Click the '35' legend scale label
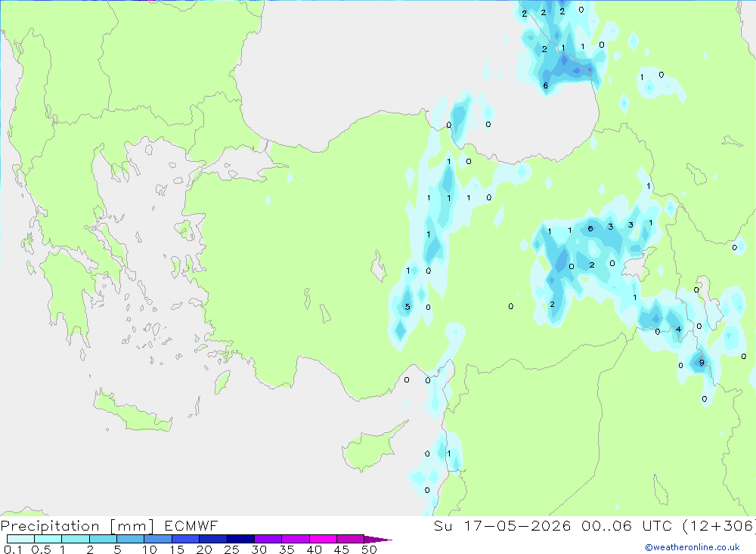The width and height of the screenshot is (756, 554). tap(287, 549)
